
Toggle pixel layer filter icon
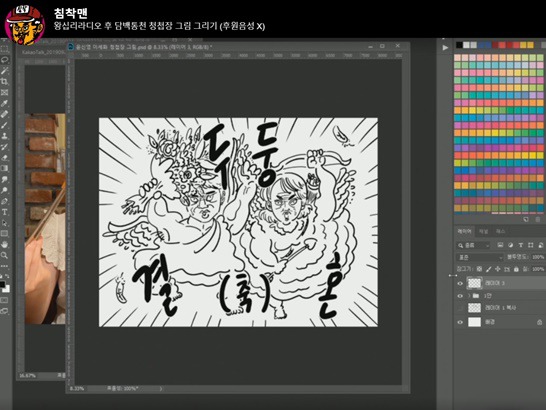[500, 245]
